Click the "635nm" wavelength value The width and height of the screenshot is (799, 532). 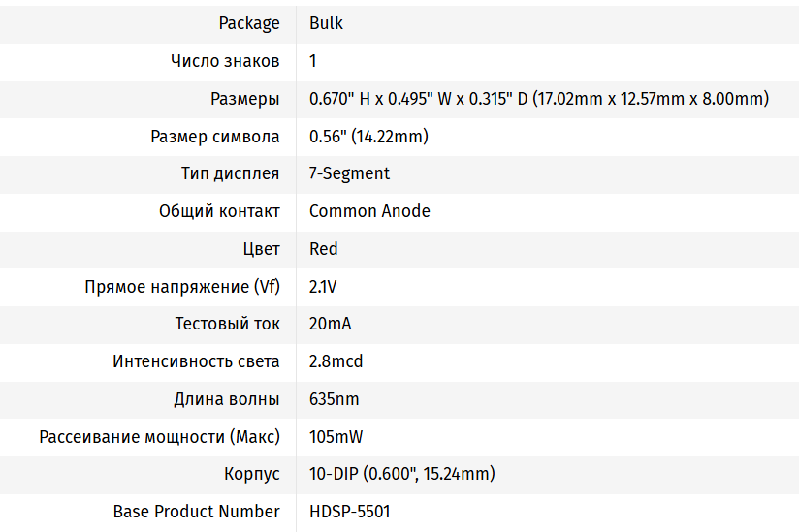pos(334,399)
